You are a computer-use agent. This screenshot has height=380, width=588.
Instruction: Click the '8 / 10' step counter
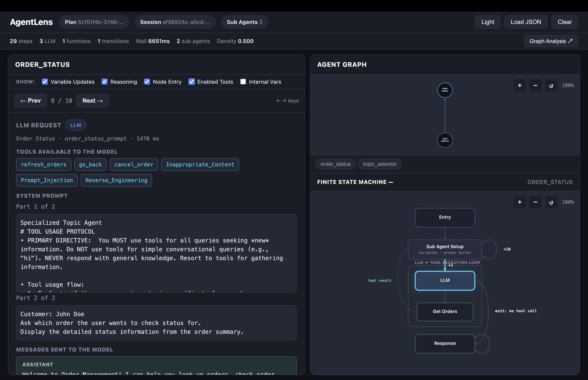point(62,101)
